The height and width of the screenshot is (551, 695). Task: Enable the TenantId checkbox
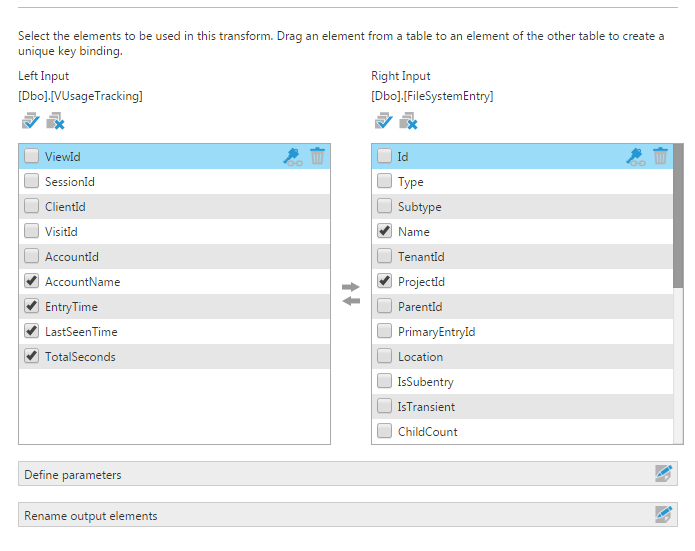(384, 256)
